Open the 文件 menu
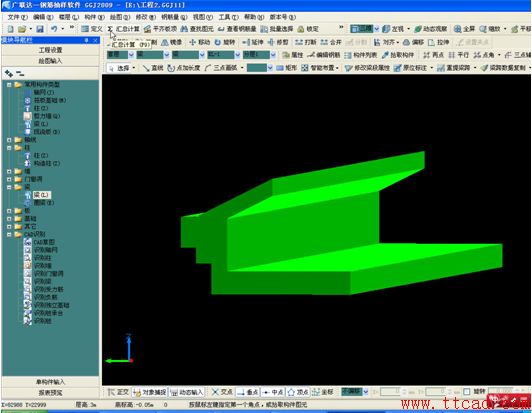 (17, 17)
